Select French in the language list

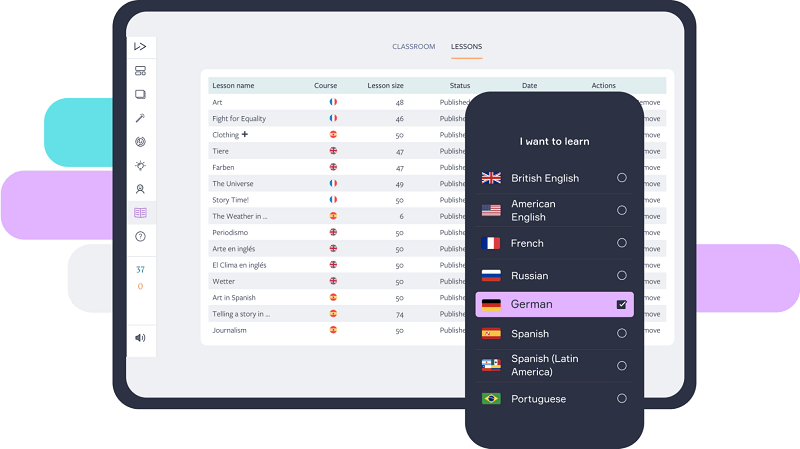pos(527,243)
